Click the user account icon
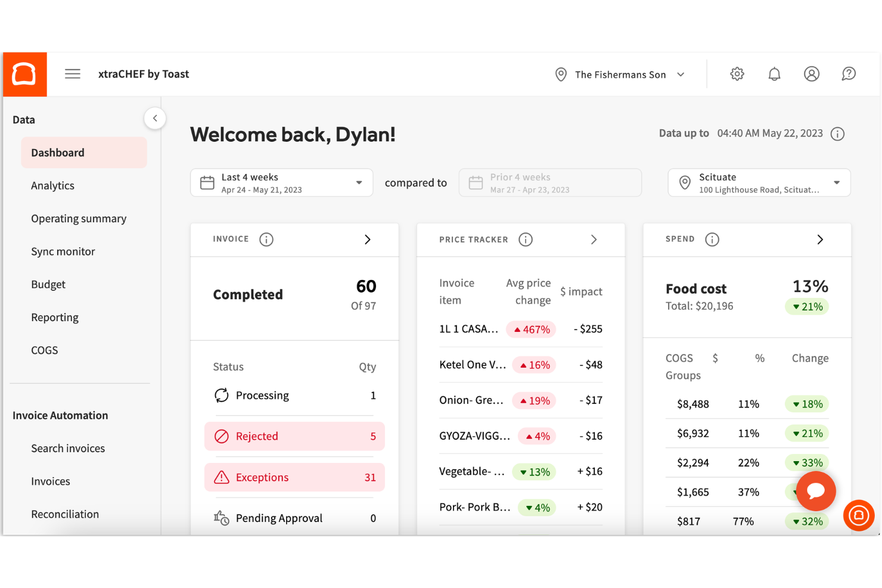 pos(812,74)
